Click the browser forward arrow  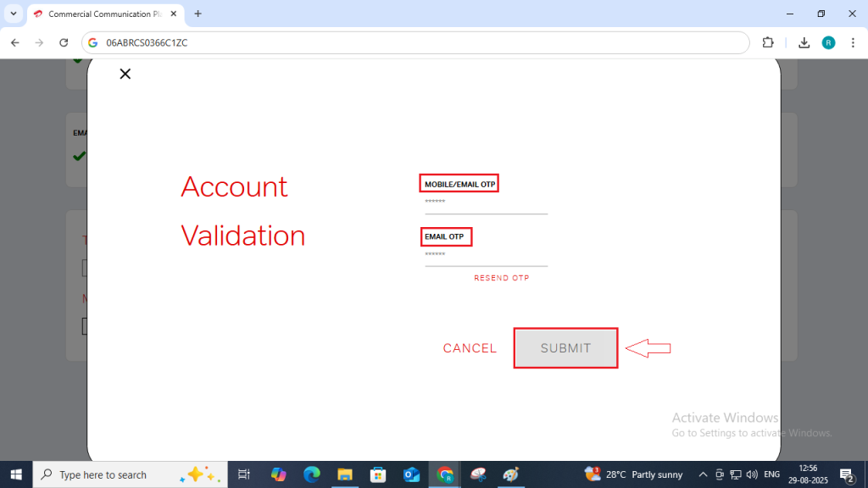(x=39, y=42)
